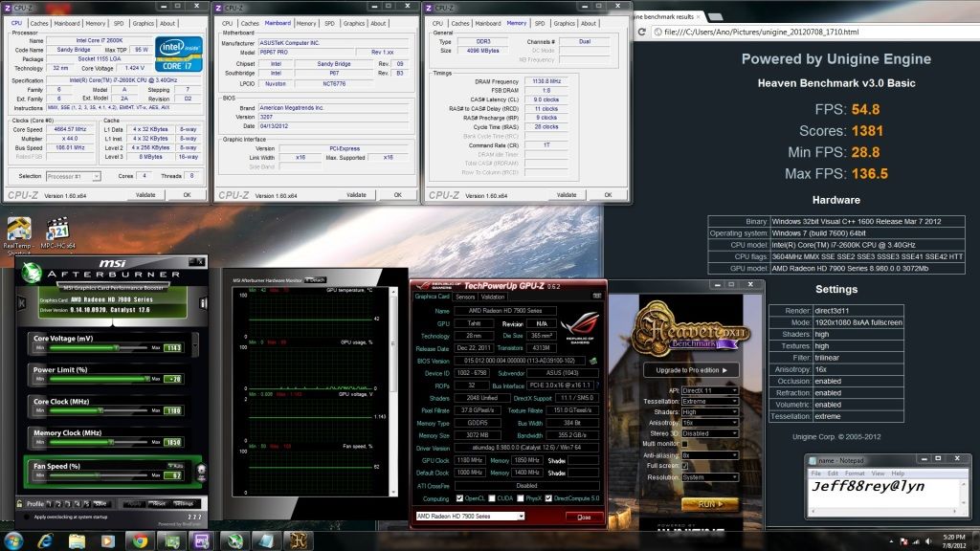Toggle the OpenCL checkbox in GPU-Z

tap(460, 498)
